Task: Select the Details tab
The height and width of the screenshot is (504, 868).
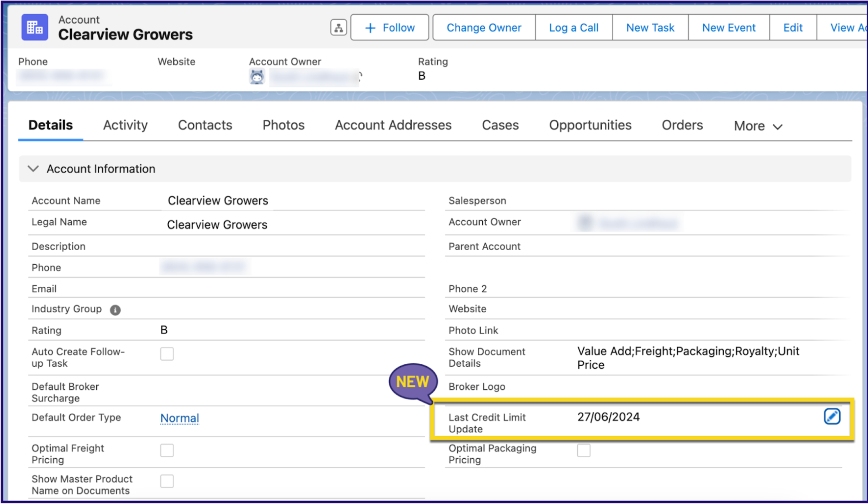Action: click(51, 125)
